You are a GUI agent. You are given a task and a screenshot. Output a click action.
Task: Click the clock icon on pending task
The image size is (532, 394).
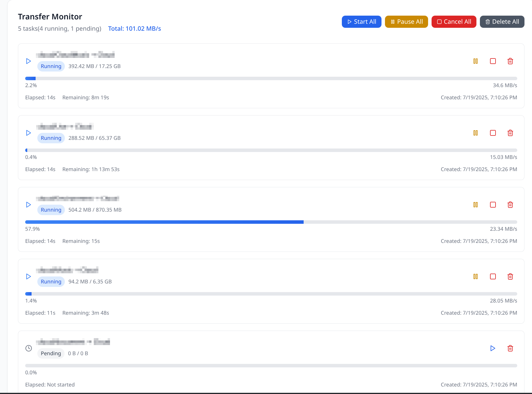(x=29, y=348)
